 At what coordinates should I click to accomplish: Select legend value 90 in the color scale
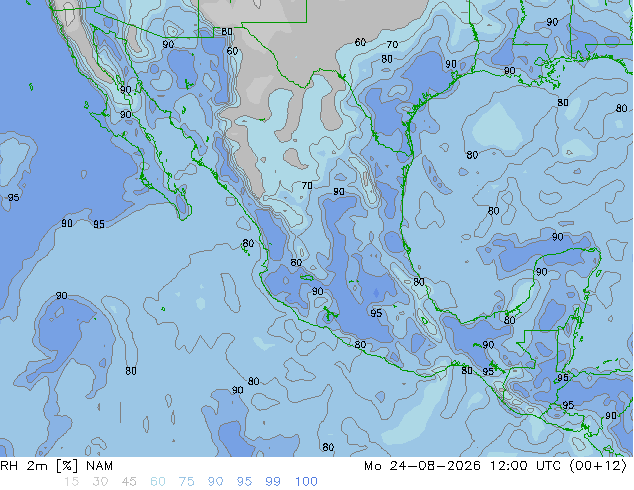[x=216, y=482]
